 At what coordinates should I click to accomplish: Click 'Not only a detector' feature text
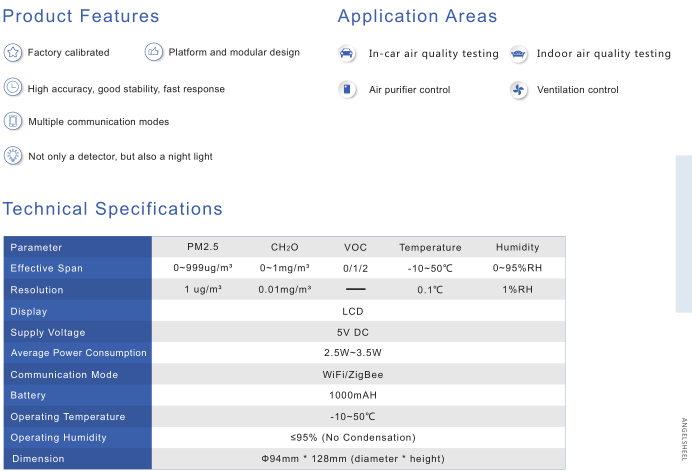click(120, 157)
